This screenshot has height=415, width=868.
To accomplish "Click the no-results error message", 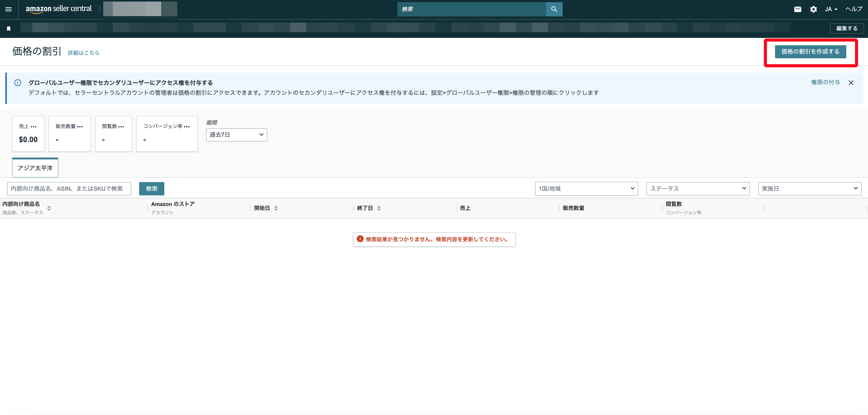I will (x=434, y=239).
